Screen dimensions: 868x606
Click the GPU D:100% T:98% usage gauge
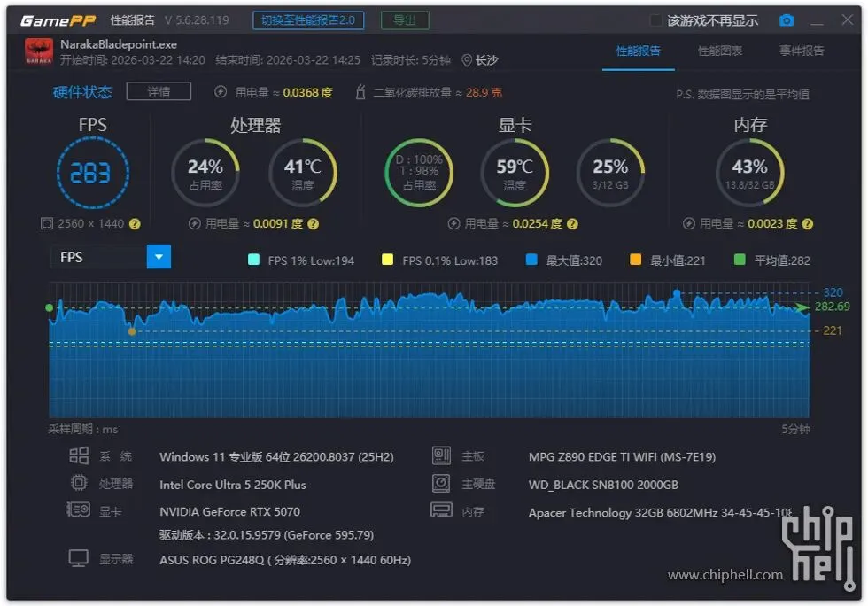click(419, 173)
